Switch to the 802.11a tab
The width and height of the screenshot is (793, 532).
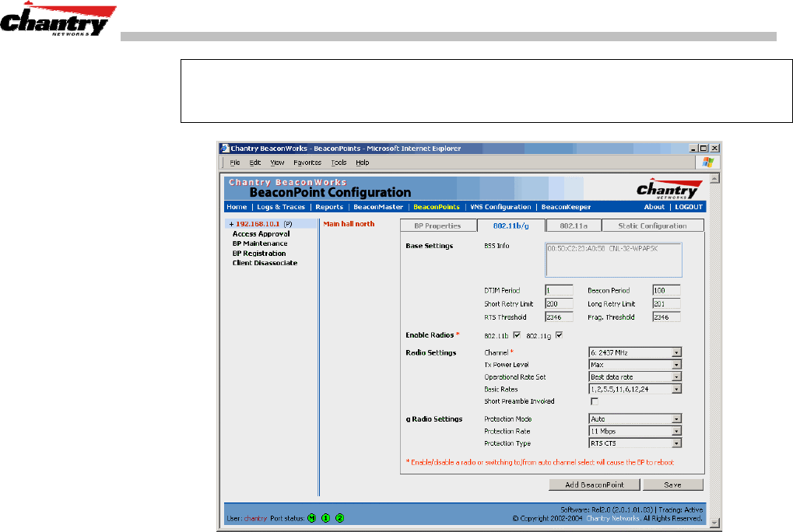tap(574, 226)
